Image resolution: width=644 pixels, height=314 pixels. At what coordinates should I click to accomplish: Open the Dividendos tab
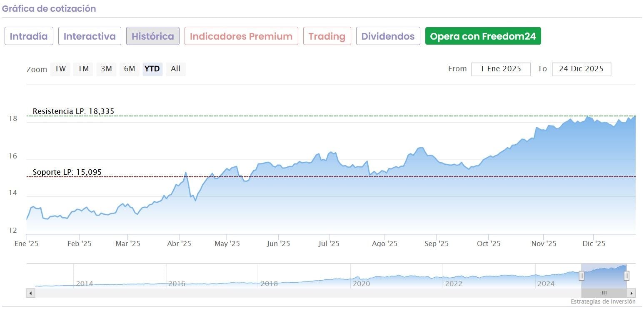pos(388,36)
